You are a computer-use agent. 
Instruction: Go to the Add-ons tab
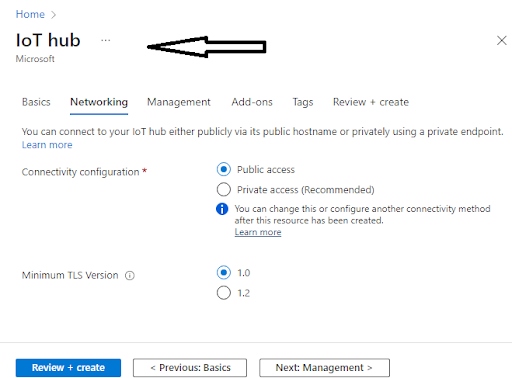252,102
